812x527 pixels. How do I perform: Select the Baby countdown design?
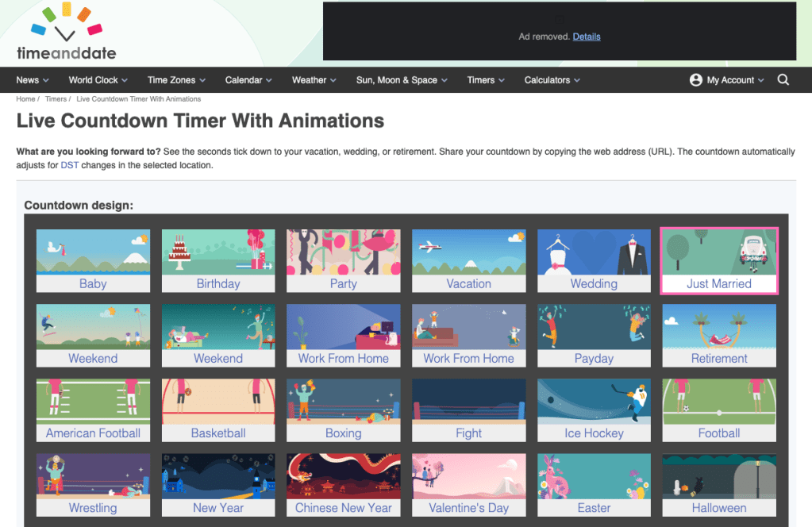click(x=93, y=260)
